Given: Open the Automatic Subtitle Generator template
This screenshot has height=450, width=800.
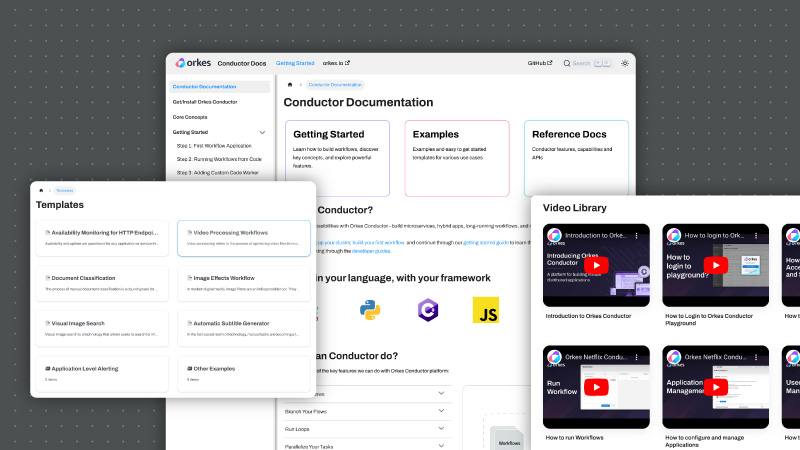Looking at the screenshot, I should 244,329.
